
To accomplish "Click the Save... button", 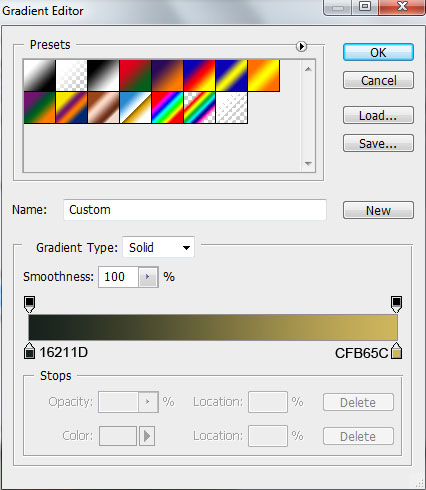I will (x=378, y=143).
